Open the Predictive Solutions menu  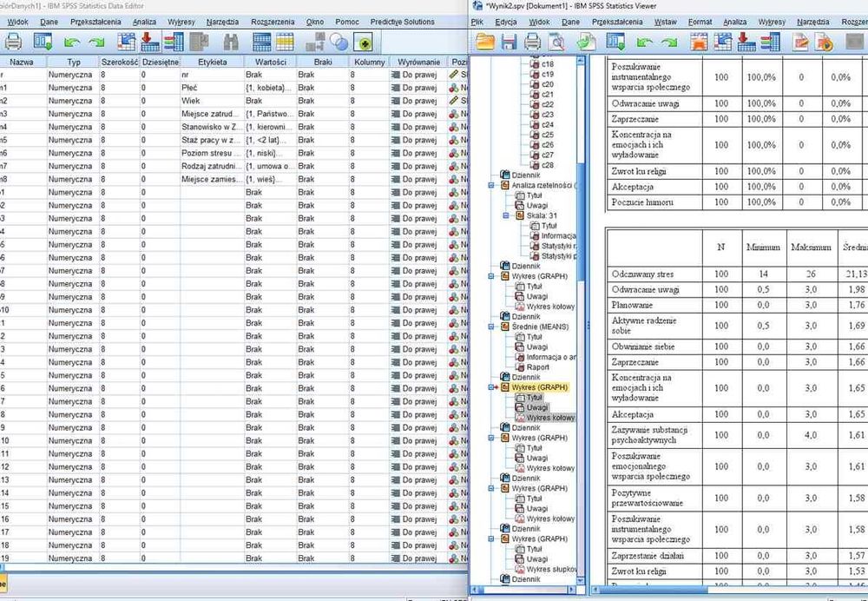tap(403, 23)
